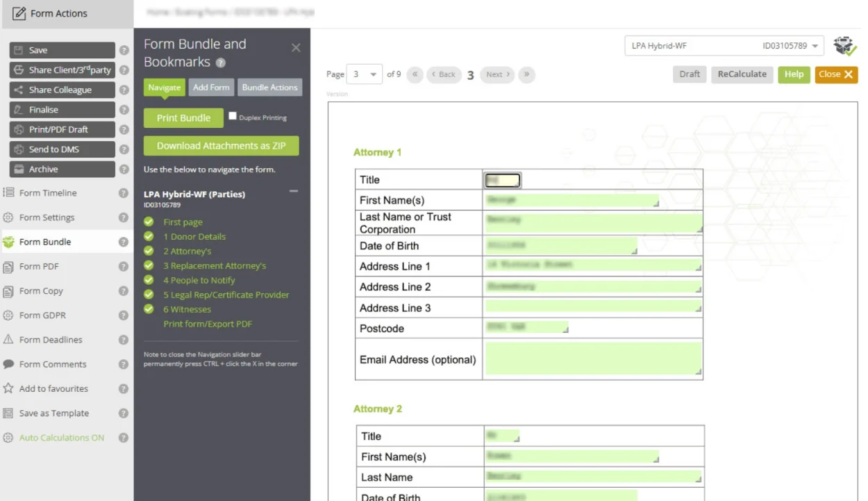Click the checkmark beside 1 Donor Details
Image resolution: width=868 pixels, height=501 pixels.
click(x=149, y=236)
